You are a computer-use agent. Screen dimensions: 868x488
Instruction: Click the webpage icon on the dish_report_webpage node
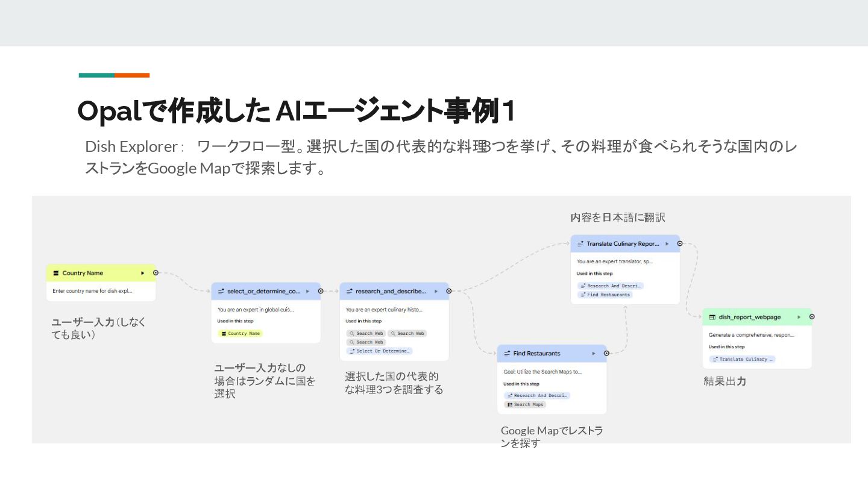coord(712,317)
